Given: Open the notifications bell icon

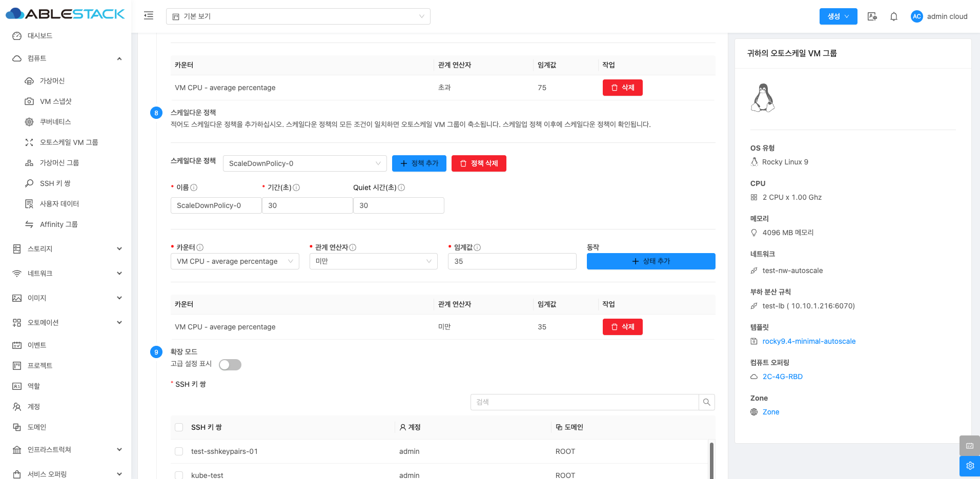Looking at the screenshot, I should point(893,16).
